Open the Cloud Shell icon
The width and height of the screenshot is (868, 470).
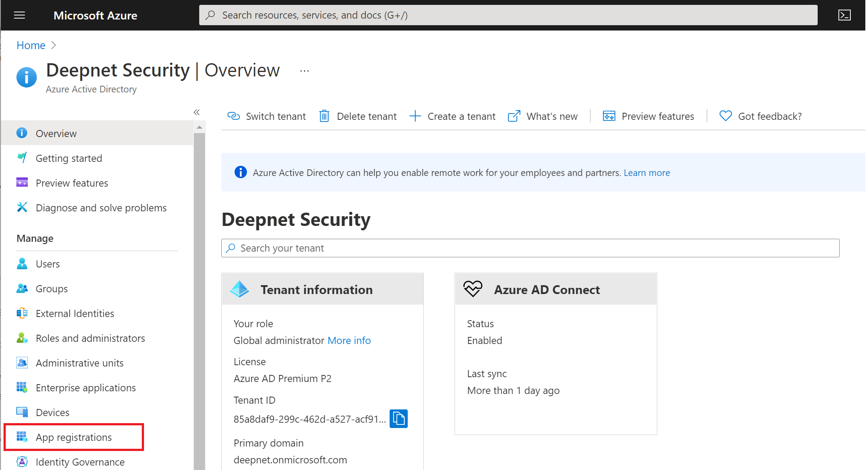coord(844,15)
